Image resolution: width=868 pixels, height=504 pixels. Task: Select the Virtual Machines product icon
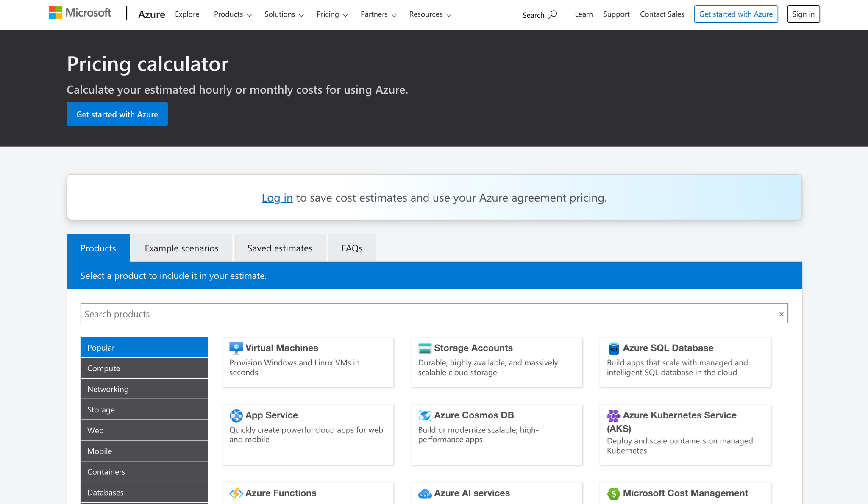pos(236,348)
